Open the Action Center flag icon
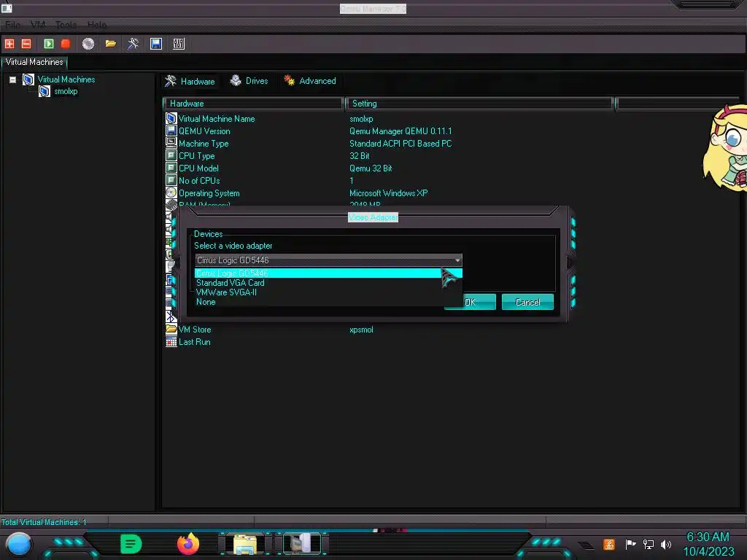The height and width of the screenshot is (560, 747). [x=630, y=544]
